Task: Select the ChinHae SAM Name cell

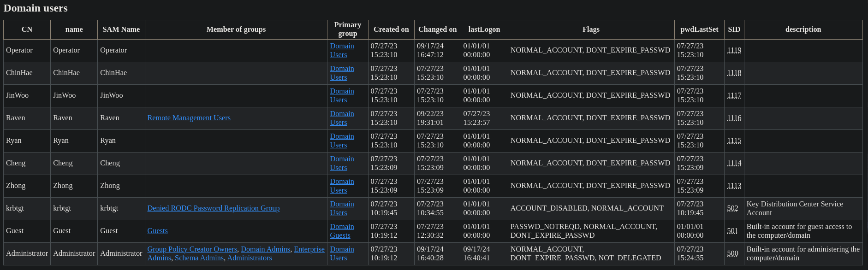Action: tap(121, 73)
